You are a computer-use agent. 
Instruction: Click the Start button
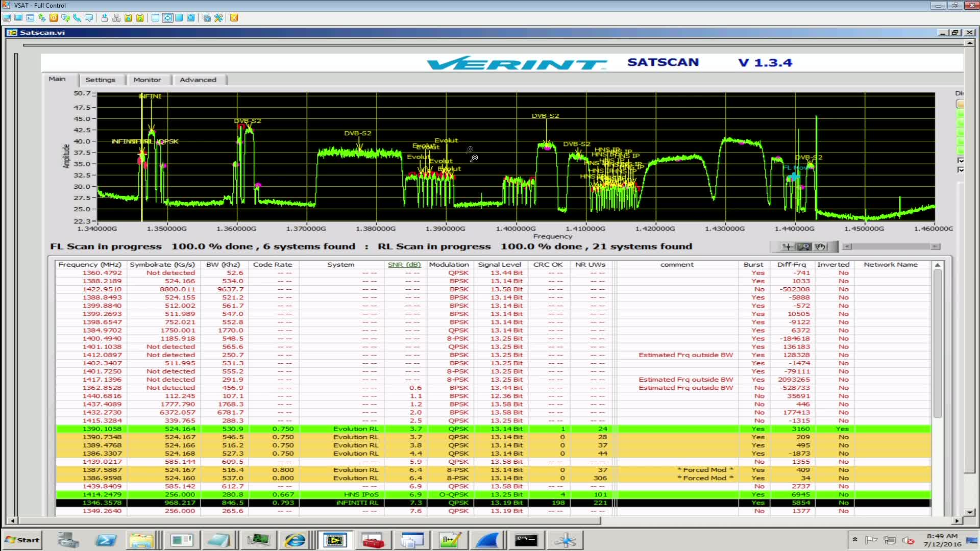[x=22, y=540]
